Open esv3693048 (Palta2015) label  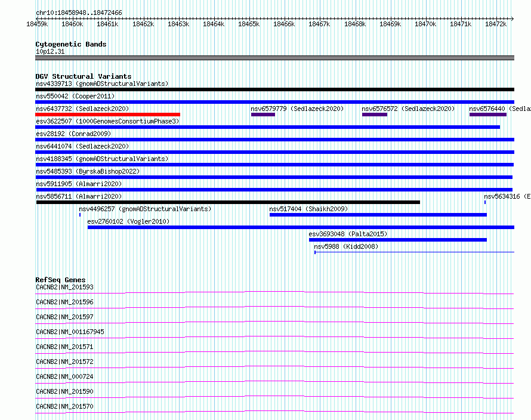[x=348, y=234]
